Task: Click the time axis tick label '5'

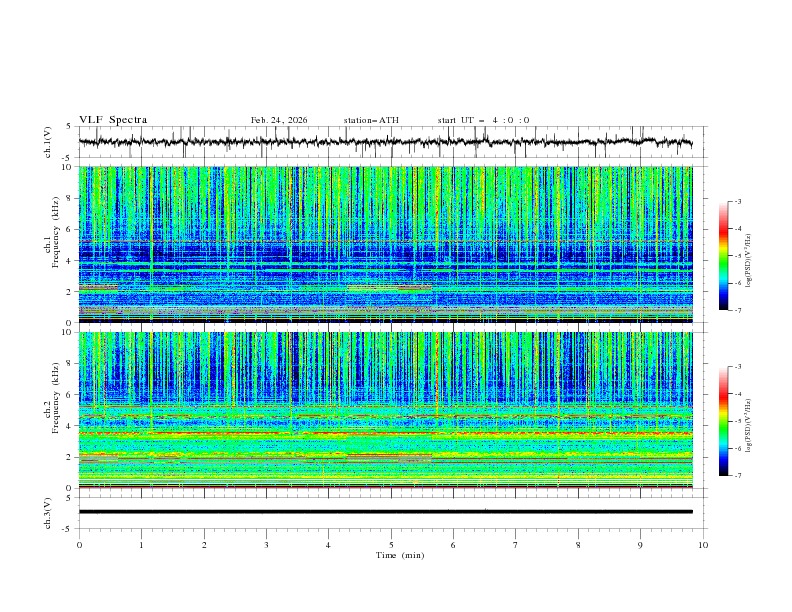Action: tap(391, 545)
